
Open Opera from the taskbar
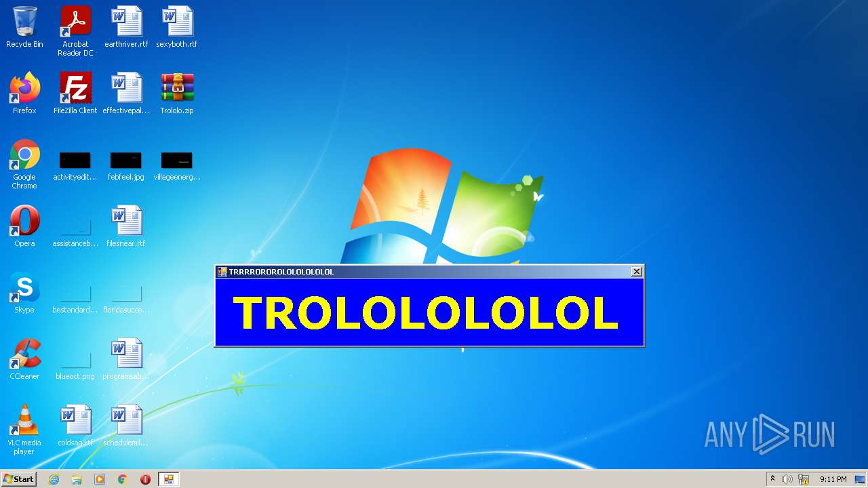point(145,479)
